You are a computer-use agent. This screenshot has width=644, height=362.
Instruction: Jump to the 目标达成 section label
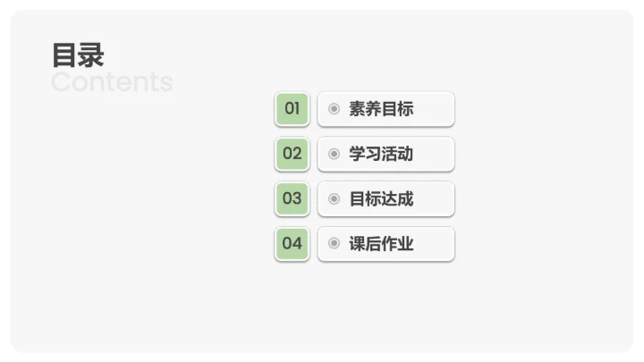tap(381, 198)
